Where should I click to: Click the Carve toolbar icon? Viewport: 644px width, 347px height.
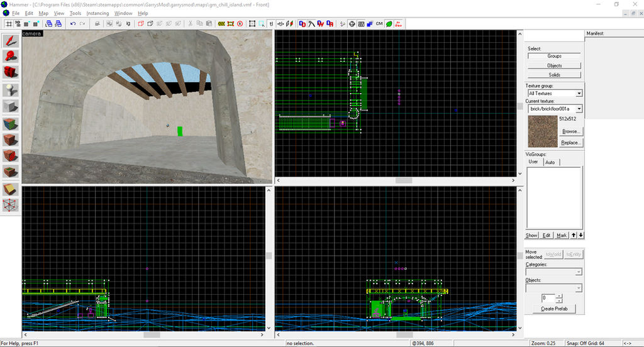coord(97,24)
